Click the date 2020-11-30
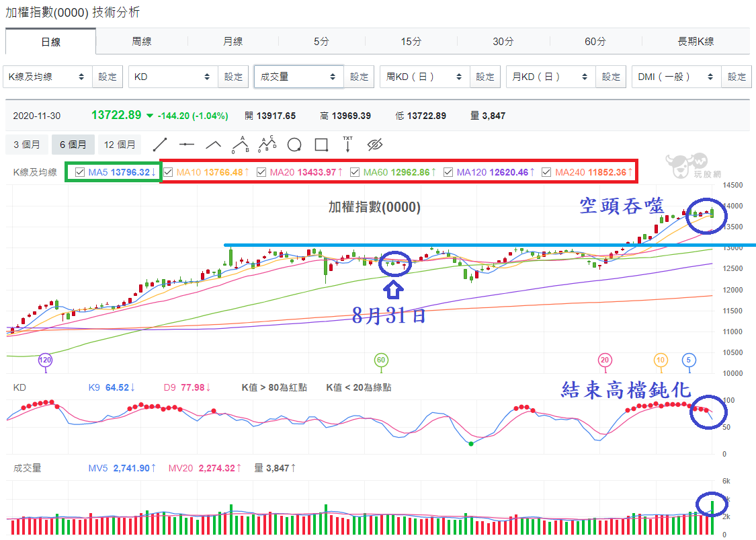The width and height of the screenshot is (756, 540). [37, 116]
